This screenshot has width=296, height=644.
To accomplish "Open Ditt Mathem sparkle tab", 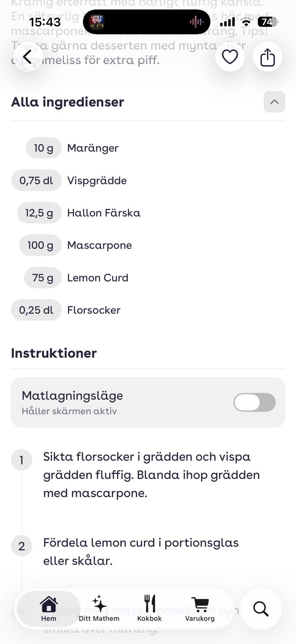I will (x=99, y=608).
